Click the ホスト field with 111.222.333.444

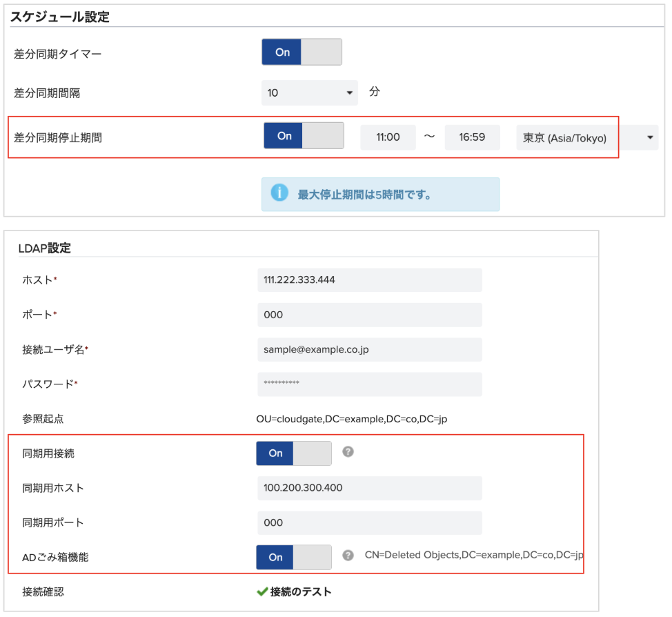(370, 280)
